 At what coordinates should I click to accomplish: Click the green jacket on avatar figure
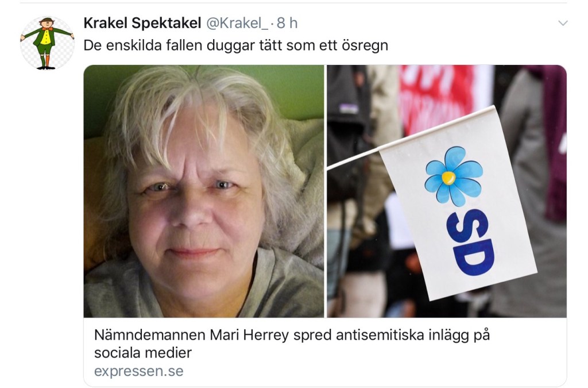[45, 37]
